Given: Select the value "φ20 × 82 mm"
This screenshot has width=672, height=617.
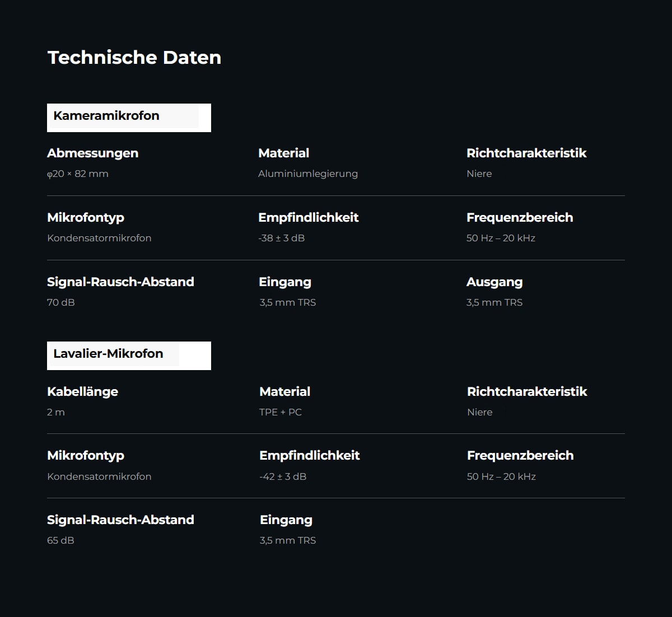Looking at the screenshot, I should point(78,174).
